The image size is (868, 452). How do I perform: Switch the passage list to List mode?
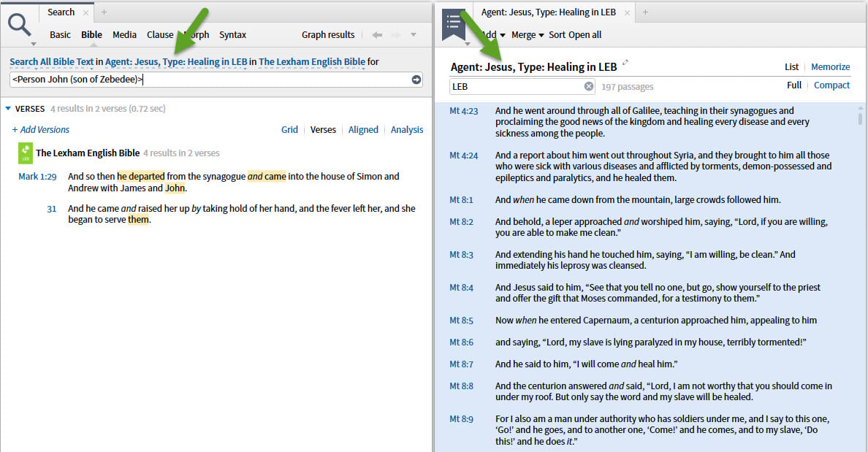click(x=791, y=67)
